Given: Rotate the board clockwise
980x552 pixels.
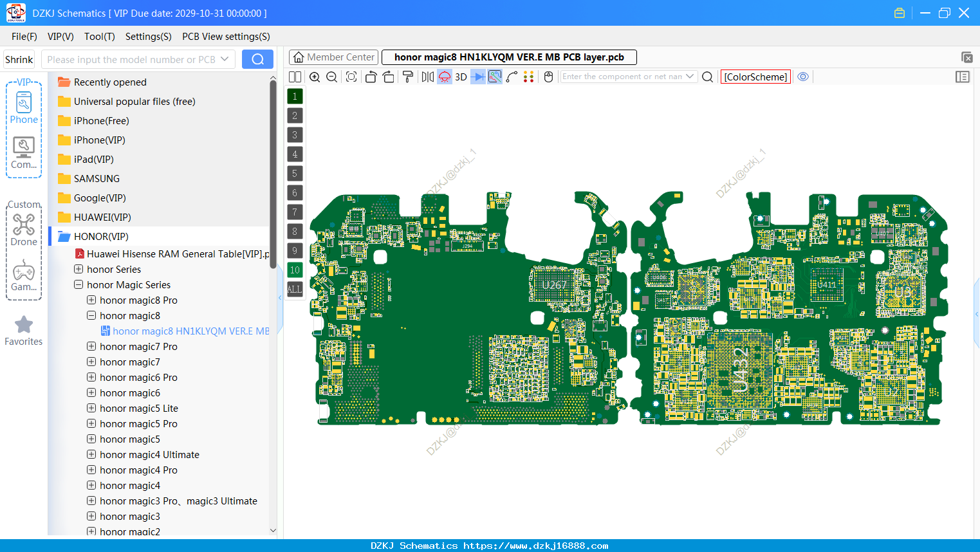Looking at the screenshot, I should 389,77.
